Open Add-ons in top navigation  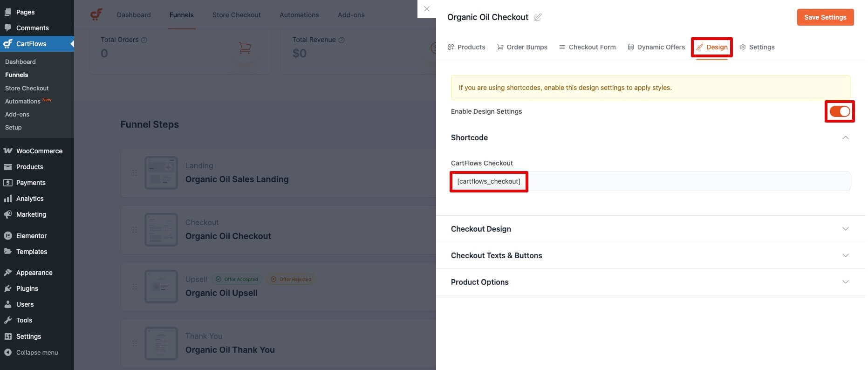click(x=351, y=15)
